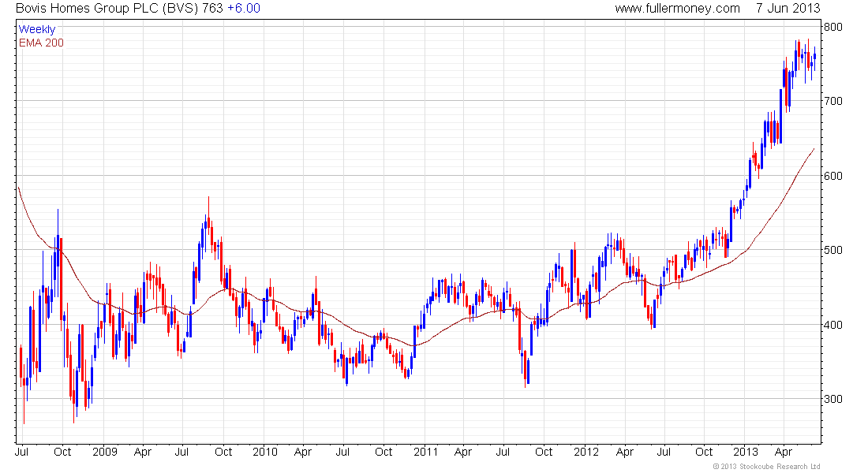Click the '2012' year axis label
The image size is (868, 473).
(586, 452)
